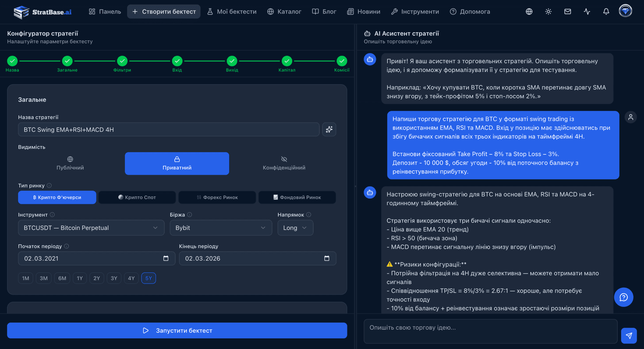Image resolution: width=644 pixels, height=349 pixels.
Task: Open activity feed via the pulse icon
Action: coord(587,11)
